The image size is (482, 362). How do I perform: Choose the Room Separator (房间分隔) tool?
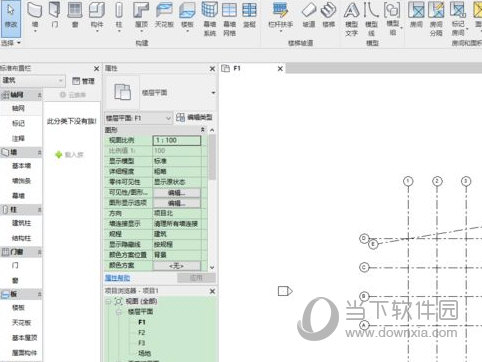coord(436,19)
